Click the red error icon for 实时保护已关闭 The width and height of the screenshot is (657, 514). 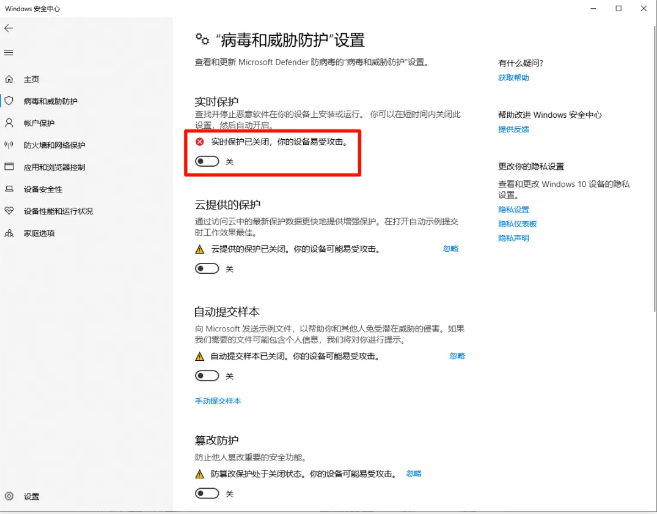[200, 142]
